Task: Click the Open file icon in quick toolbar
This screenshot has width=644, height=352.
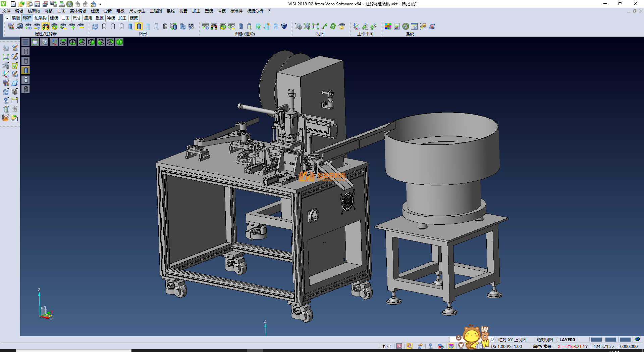Action: click(x=21, y=4)
